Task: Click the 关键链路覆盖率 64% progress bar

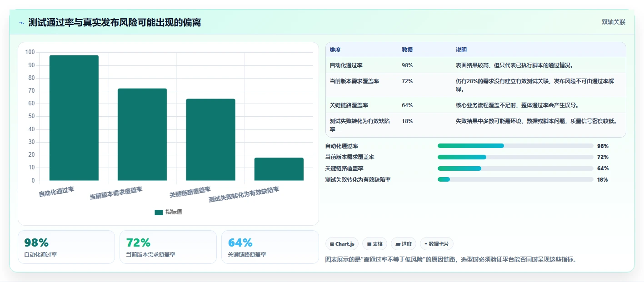Action: point(515,168)
